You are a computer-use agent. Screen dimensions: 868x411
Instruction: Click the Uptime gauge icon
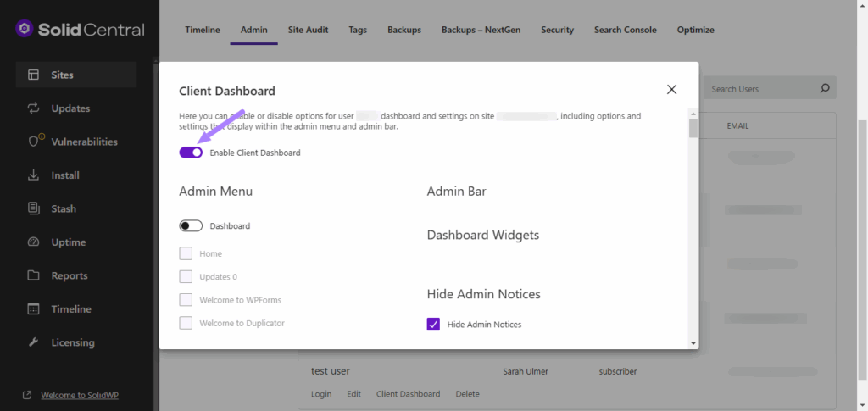(34, 242)
